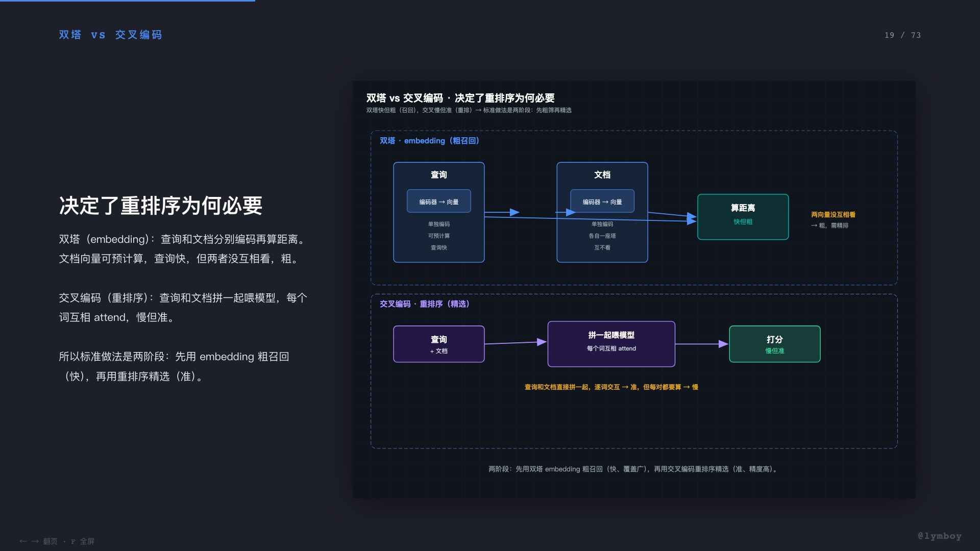This screenshot has width=980, height=551.
Task: Click 编码器 → 向量 inside 文档 box
Action: click(x=602, y=202)
